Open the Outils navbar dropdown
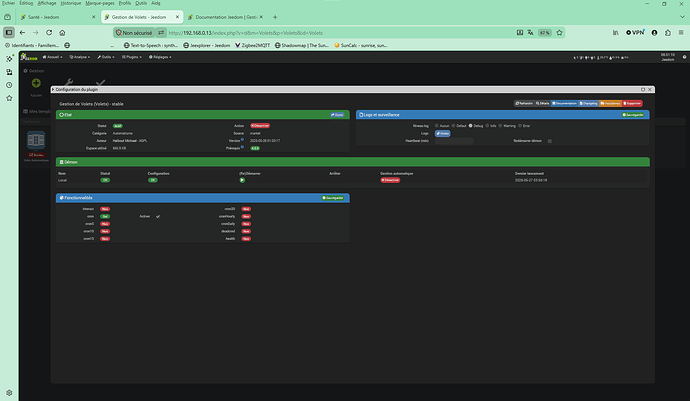 (106, 57)
